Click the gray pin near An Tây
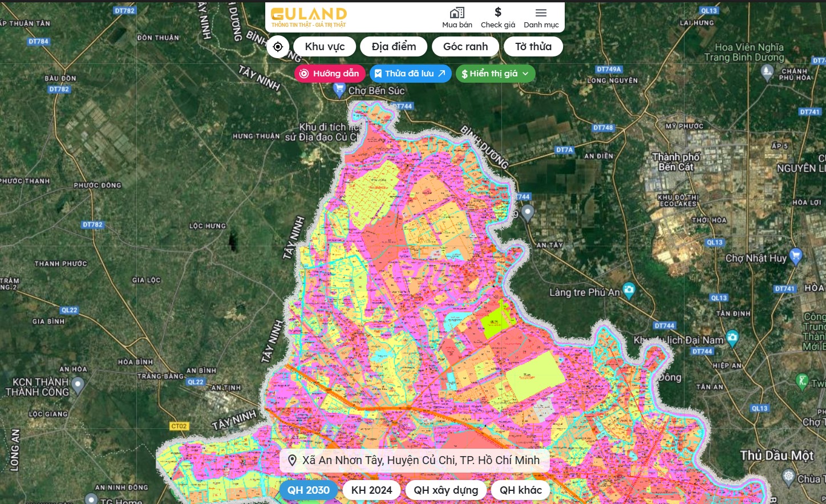The width and height of the screenshot is (826, 504). click(x=528, y=213)
